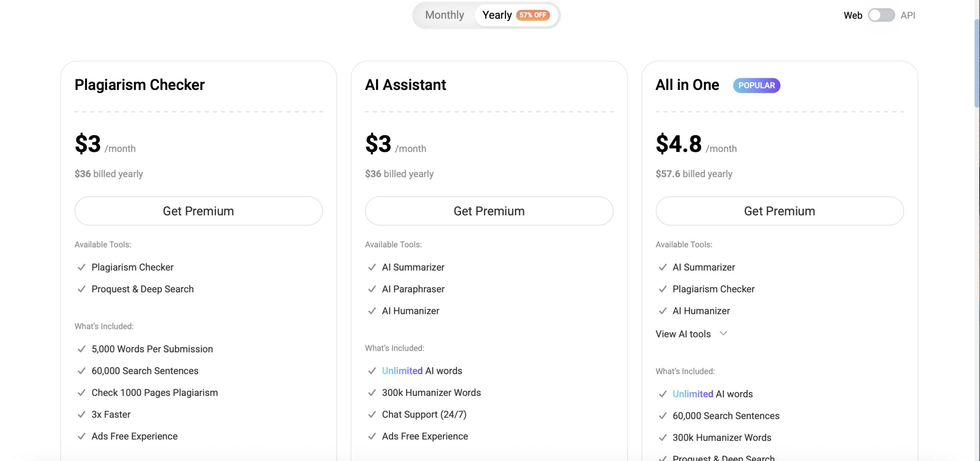Expand View AI tools list

pyautogui.click(x=683, y=334)
